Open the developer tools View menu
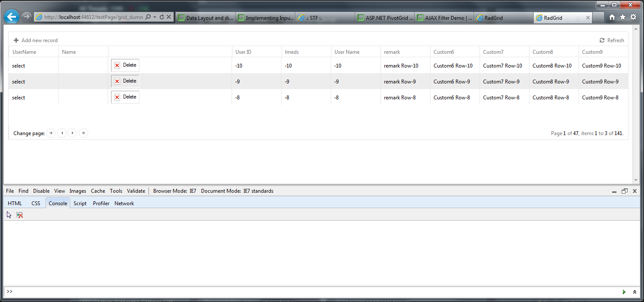 pos(59,191)
